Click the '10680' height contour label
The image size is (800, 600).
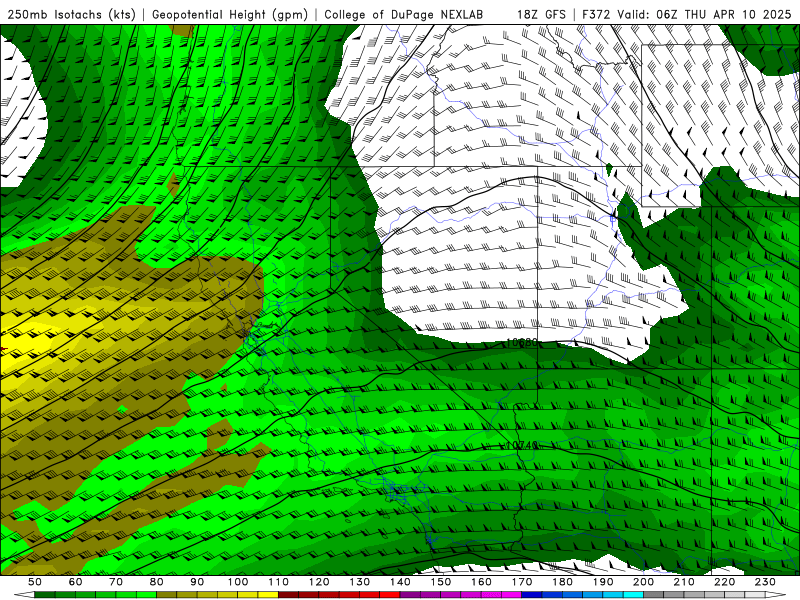point(522,342)
